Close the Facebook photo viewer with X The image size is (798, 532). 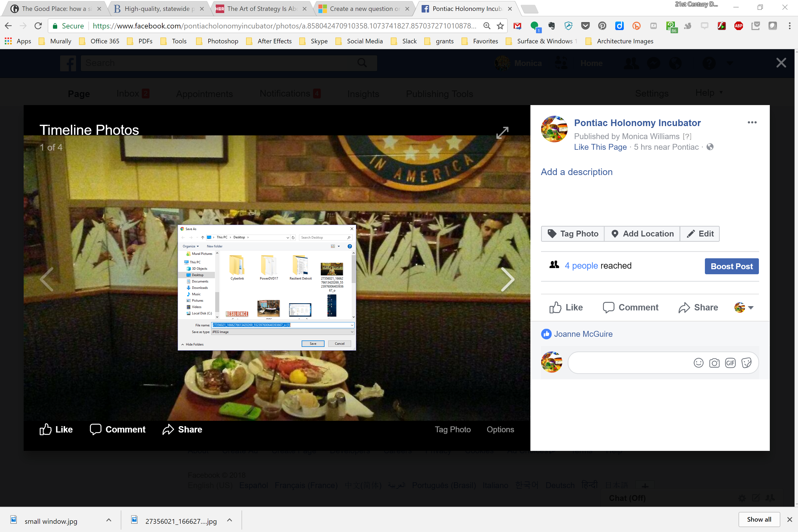[x=781, y=63]
